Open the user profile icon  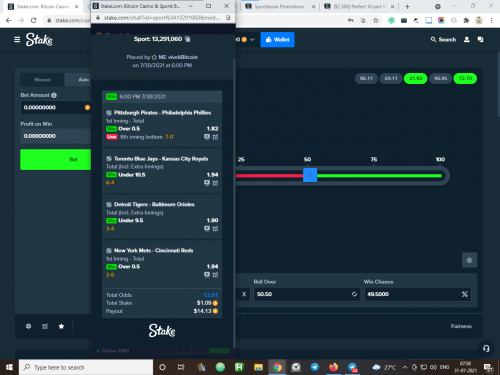pyautogui.click(x=467, y=39)
